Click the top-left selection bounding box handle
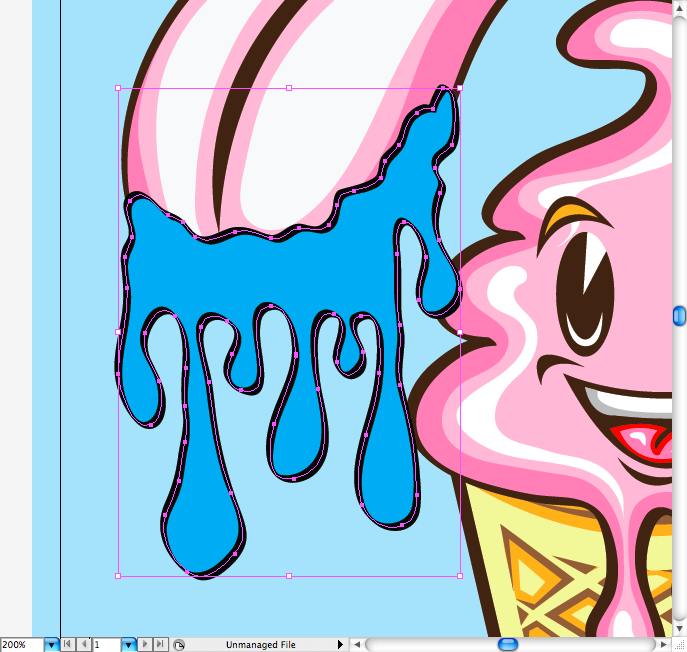Viewport: 687px width, 652px height. tap(119, 88)
